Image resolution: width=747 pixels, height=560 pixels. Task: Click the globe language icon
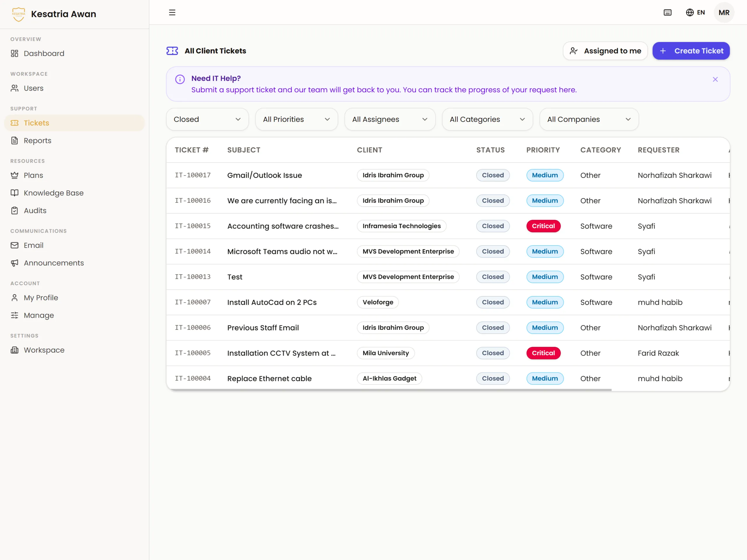(690, 13)
